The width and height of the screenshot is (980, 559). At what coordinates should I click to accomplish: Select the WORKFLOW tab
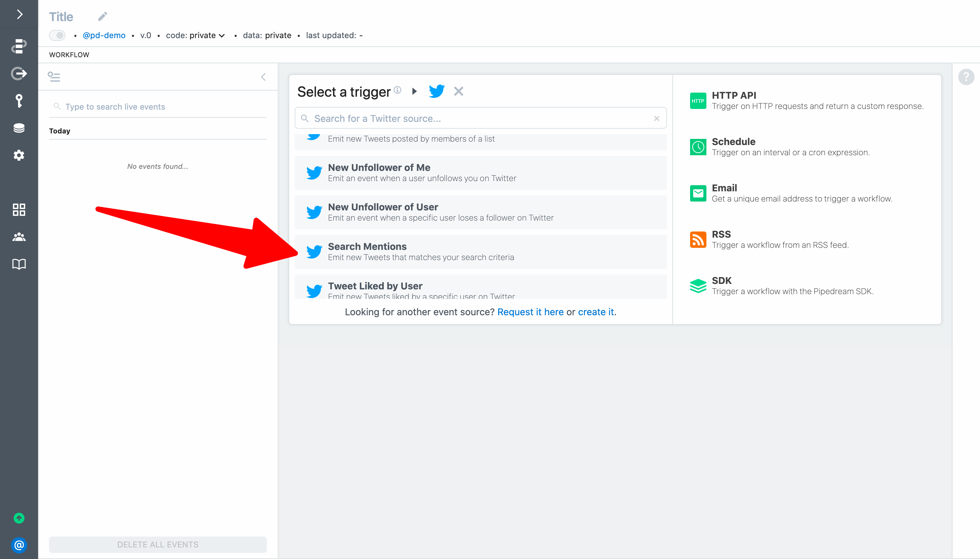69,55
